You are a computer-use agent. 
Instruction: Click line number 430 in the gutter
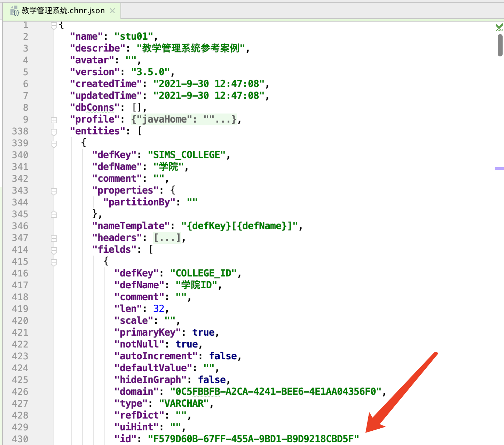[x=20, y=439]
